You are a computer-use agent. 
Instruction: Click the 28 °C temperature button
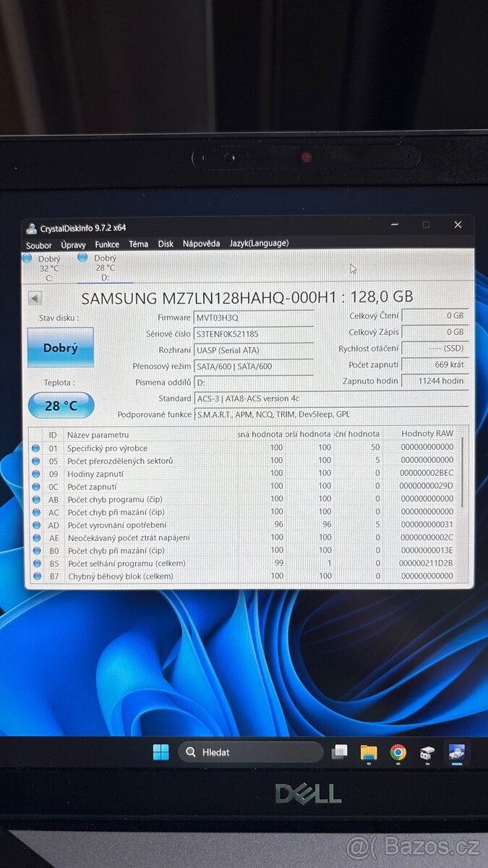click(x=61, y=405)
